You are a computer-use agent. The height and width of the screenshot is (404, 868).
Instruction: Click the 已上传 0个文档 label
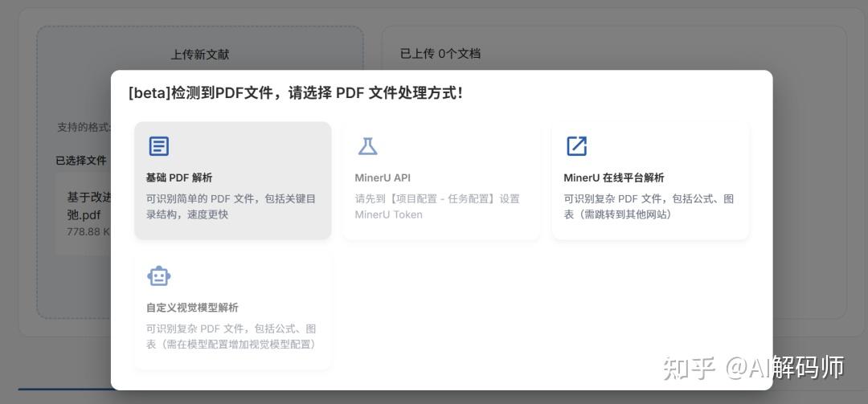click(x=440, y=54)
